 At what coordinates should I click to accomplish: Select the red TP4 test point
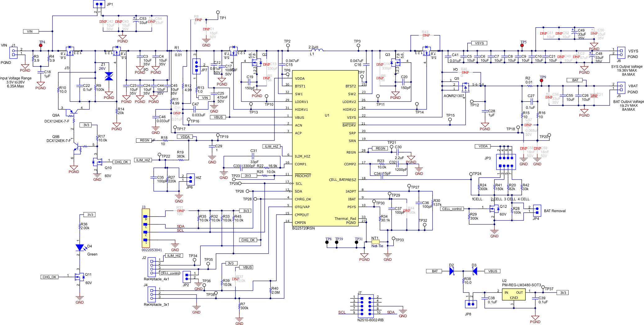coord(41,45)
